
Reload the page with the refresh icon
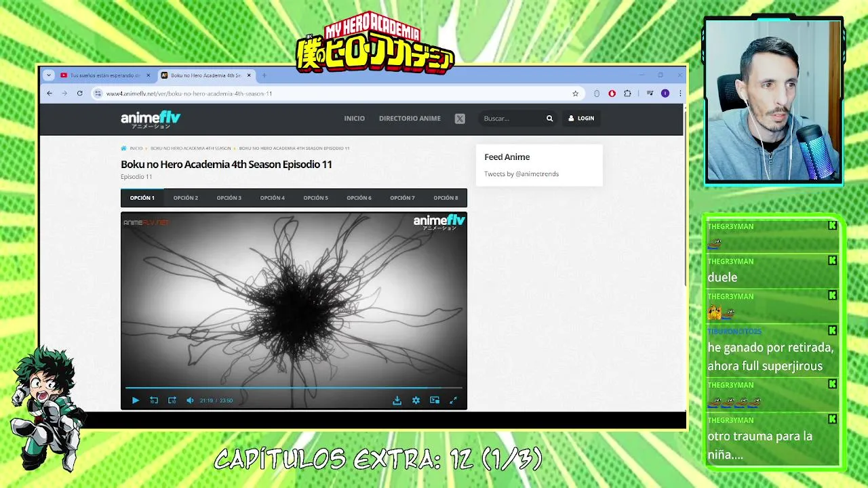coord(80,94)
